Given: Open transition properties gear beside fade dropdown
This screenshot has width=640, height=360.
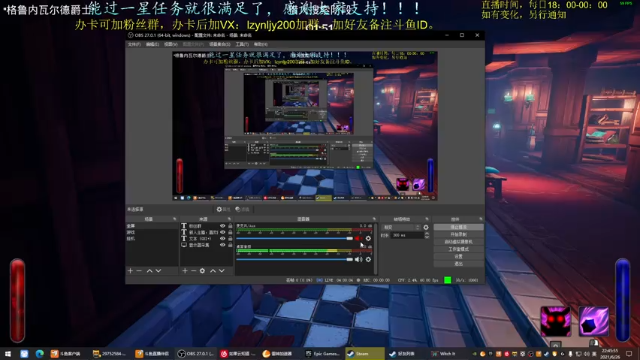Looking at the screenshot, I should tap(426, 227).
